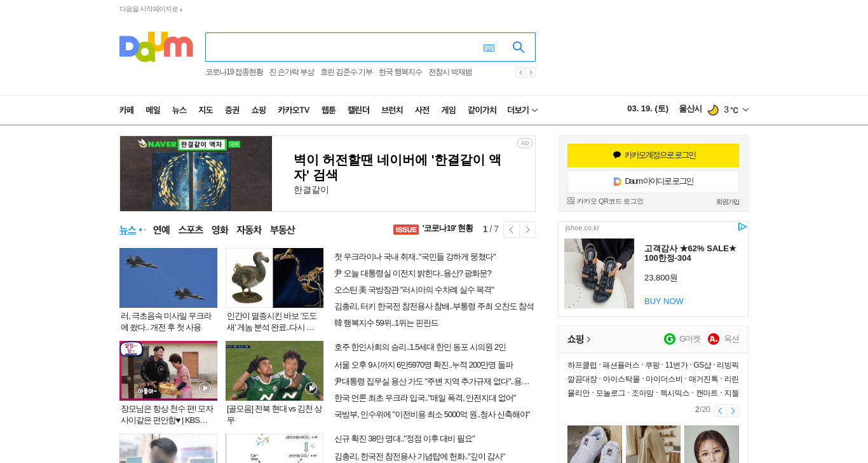The height and width of the screenshot is (463, 868).
Task: Expand the 더보기 menu
Action: (x=522, y=110)
